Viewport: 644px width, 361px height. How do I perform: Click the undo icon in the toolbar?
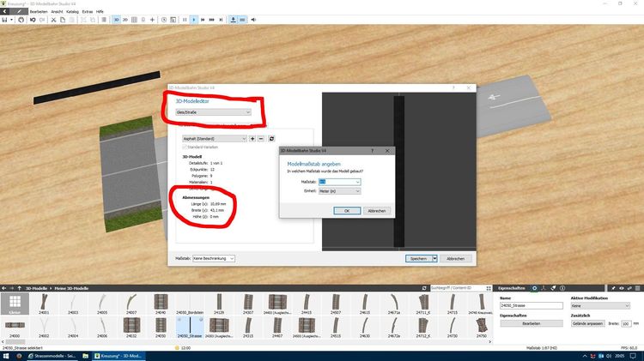click(33, 20)
